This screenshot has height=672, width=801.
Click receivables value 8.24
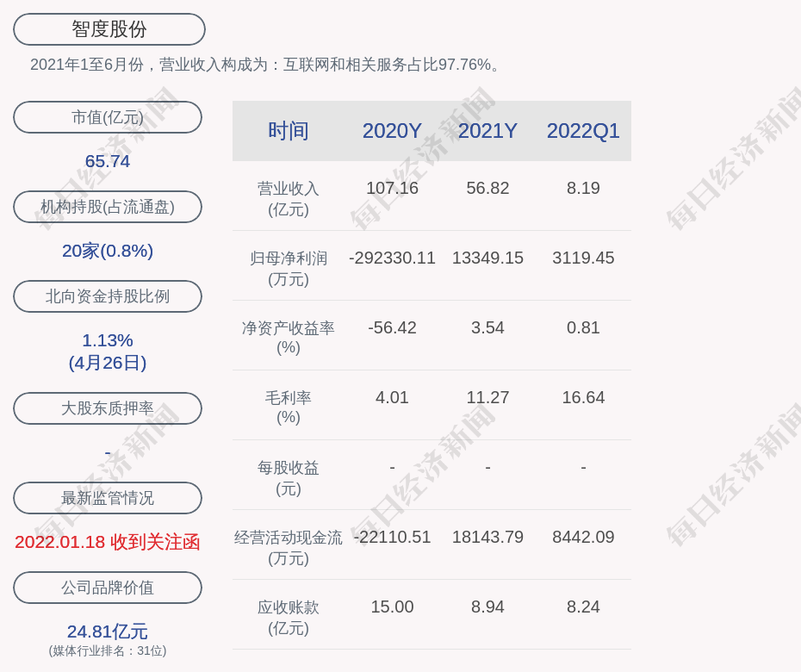tap(583, 607)
